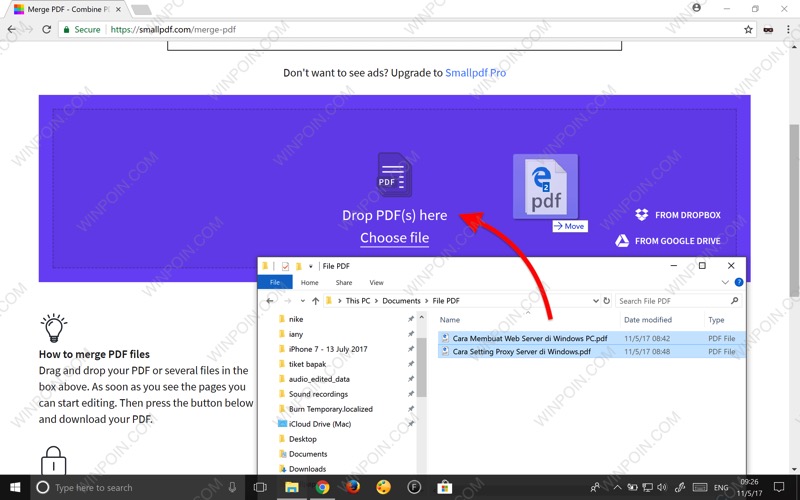
Task: Bookmark this page with the star icon
Action: coord(748,30)
